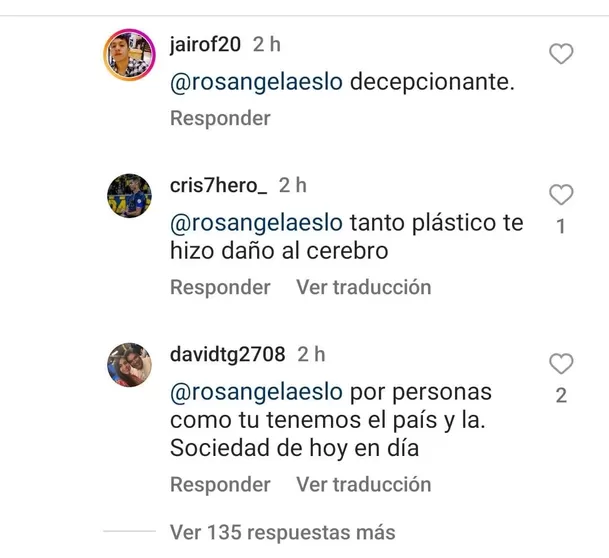The height and width of the screenshot is (558, 609).
Task: Open @rosangelaeslo mention in cris7hero_'s comment
Action: (256, 223)
